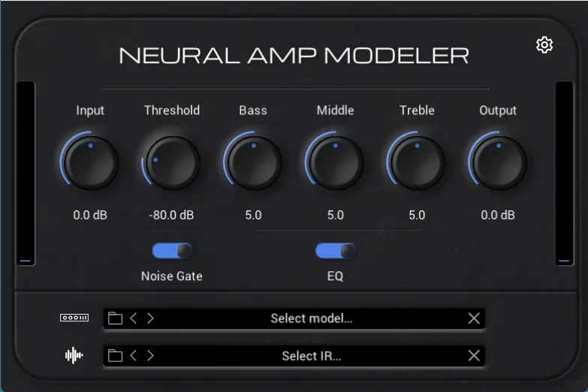The height and width of the screenshot is (392, 588).
Task: Click the Bass knob
Action: pyautogui.click(x=254, y=162)
